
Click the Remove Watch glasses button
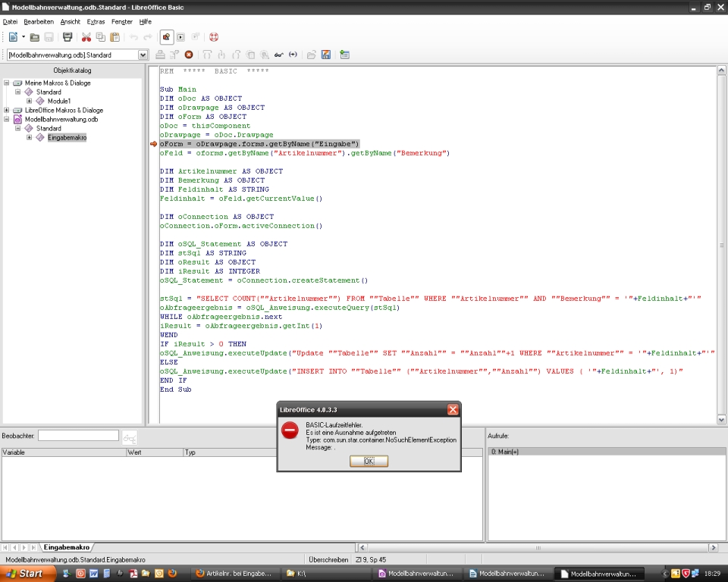coord(130,437)
